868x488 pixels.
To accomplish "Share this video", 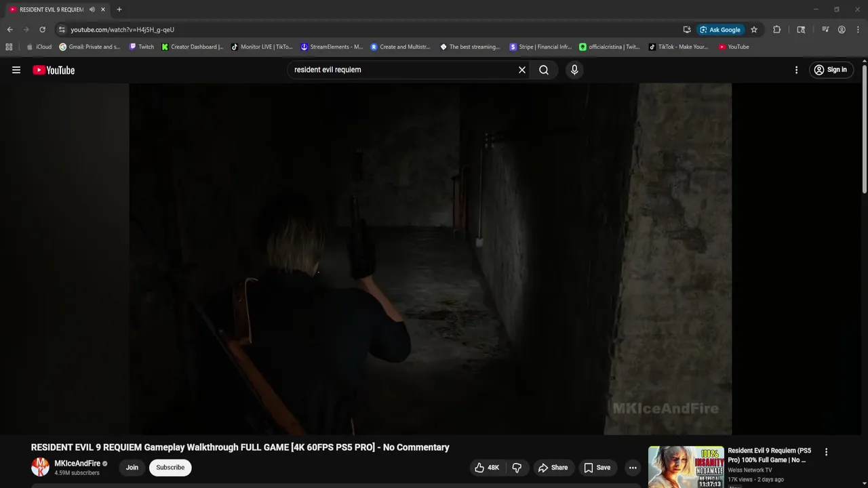I will (553, 468).
